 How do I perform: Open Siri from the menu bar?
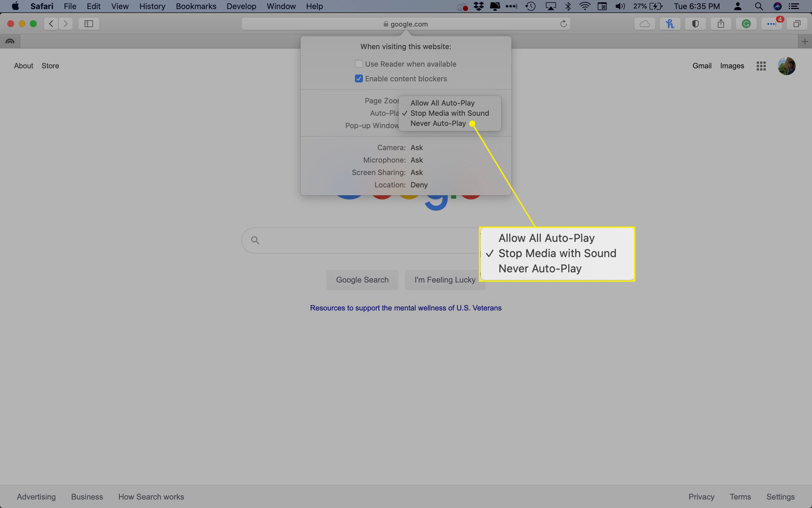777,6
